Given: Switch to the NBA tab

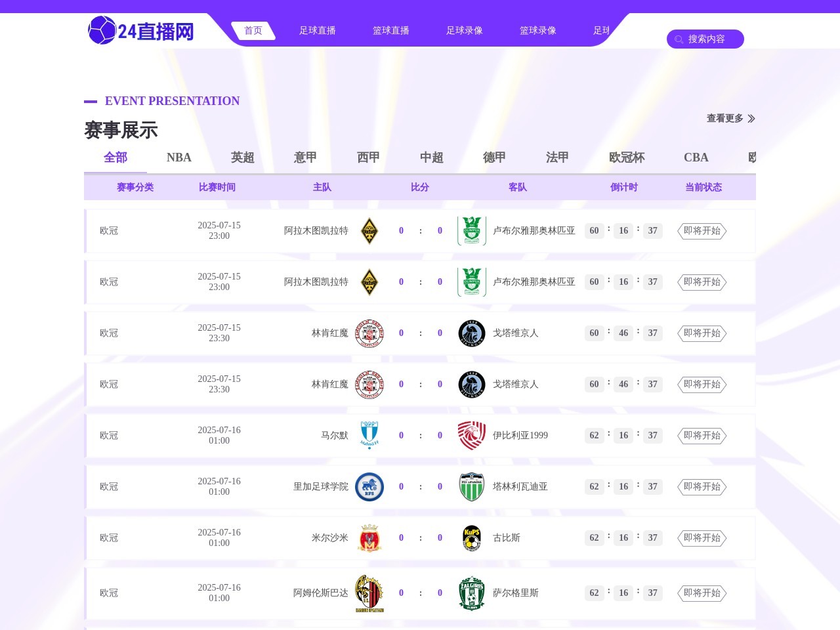Looking at the screenshot, I should [x=178, y=157].
